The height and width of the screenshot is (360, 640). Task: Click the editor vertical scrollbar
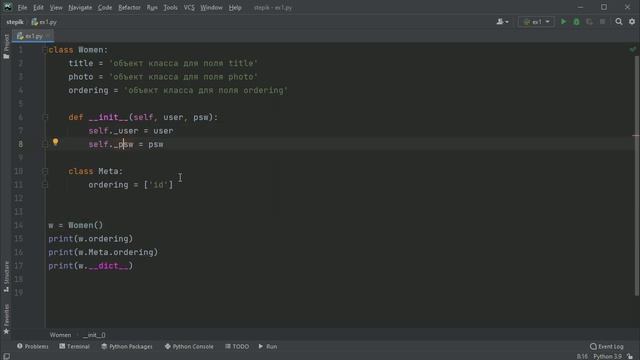[x=636, y=176]
